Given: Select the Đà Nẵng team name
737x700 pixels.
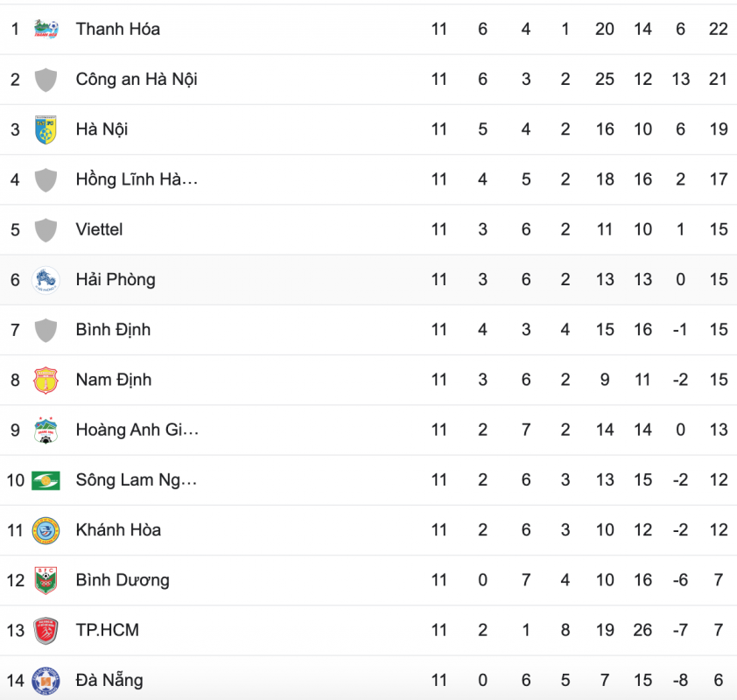Looking at the screenshot, I should pyautogui.click(x=109, y=680).
